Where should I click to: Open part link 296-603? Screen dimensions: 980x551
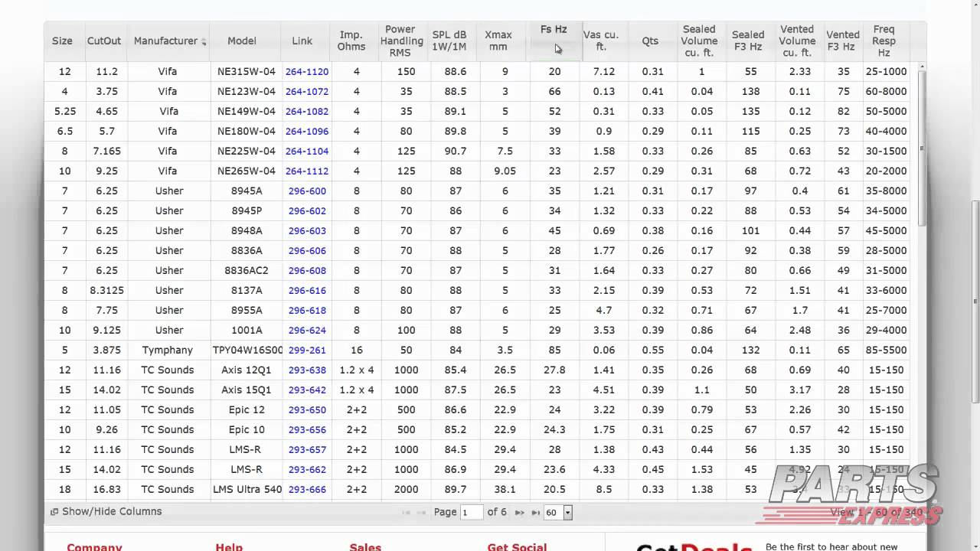point(307,230)
